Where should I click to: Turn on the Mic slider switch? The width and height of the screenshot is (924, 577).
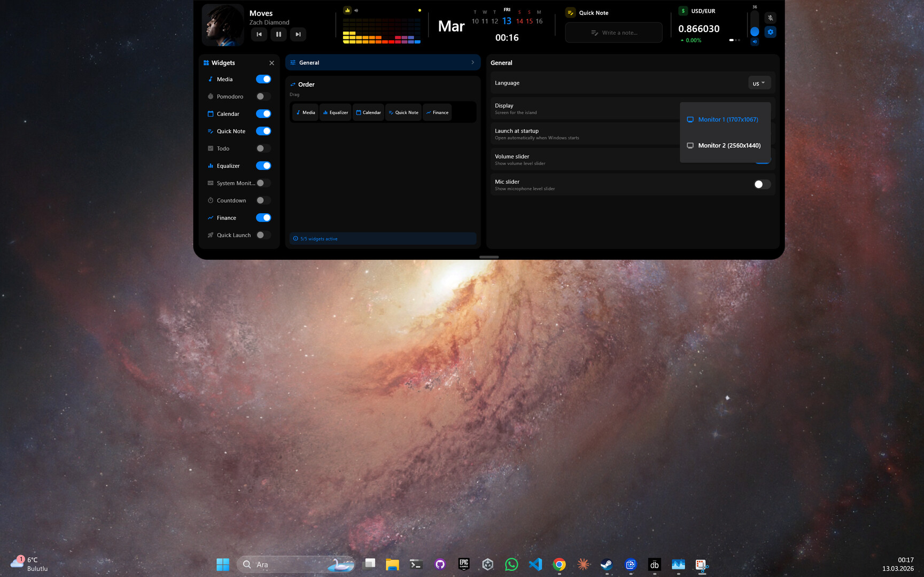coord(762,184)
